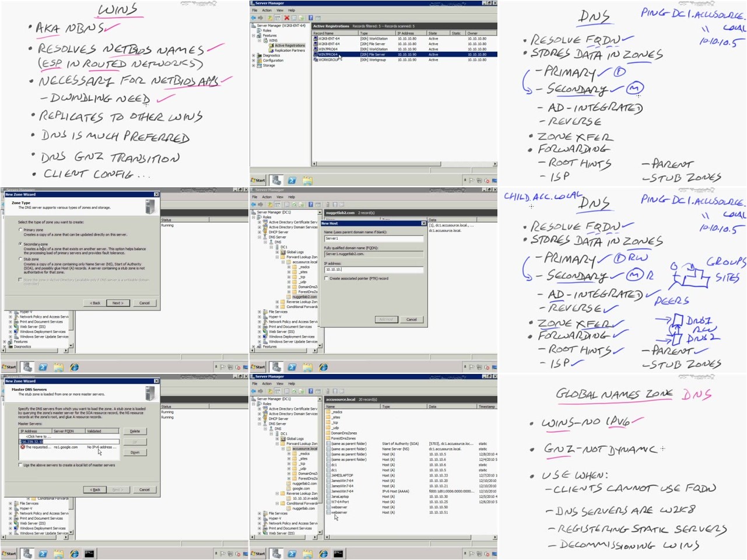Viewport: 747px width, 560px height.
Task: Expand the Storage node in Active Registrations window
Action: [254, 65]
